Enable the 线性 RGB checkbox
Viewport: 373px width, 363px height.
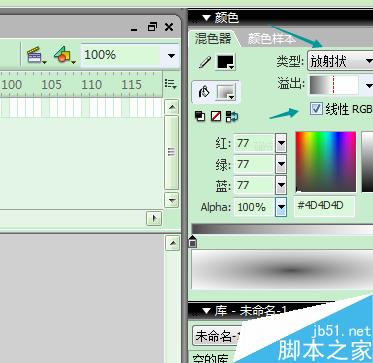(x=316, y=109)
